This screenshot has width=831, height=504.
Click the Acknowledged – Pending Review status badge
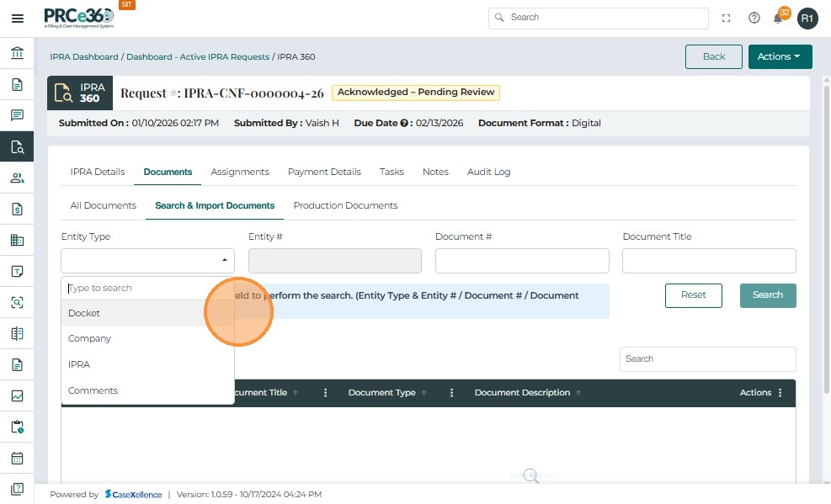(x=416, y=93)
